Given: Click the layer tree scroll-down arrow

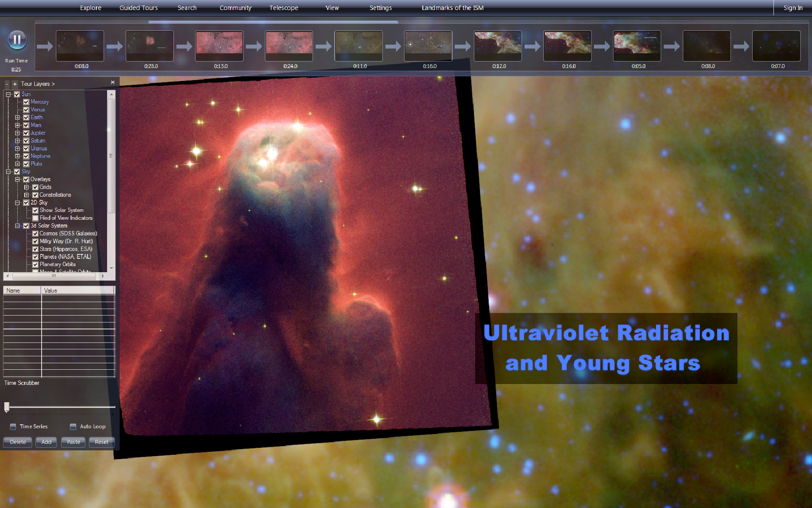Looking at the screenshot, I should 111,268.
